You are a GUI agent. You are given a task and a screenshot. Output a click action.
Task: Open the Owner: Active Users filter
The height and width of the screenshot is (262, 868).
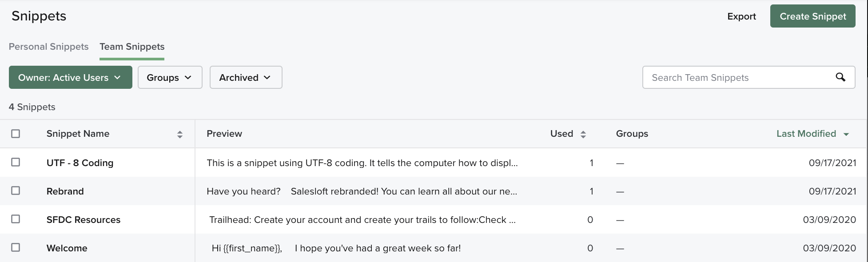[x=70, y=77]
